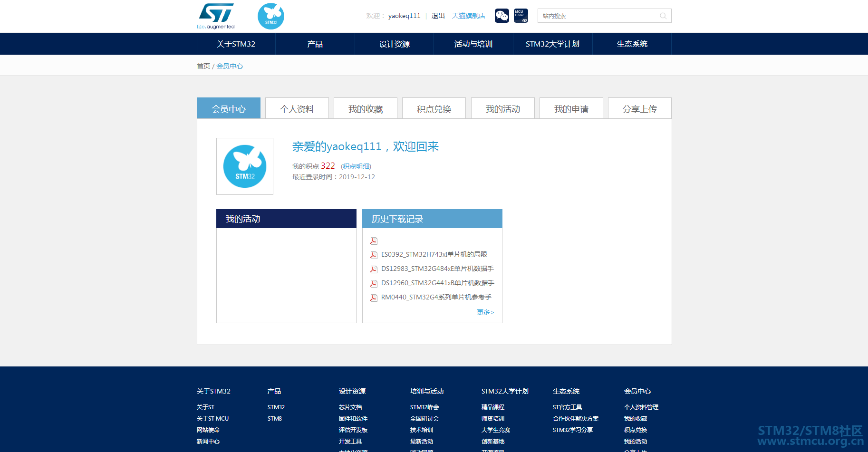Viewport: 868px width, 452px height.
Task: Click the STM32 profile avatar image
Action: click(245, 166)
